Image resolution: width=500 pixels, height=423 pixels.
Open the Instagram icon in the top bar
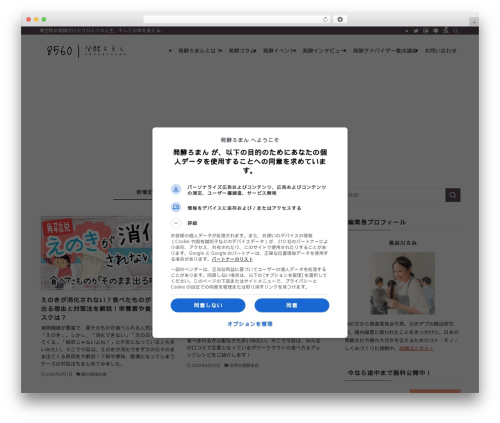(x=426, y=31)
